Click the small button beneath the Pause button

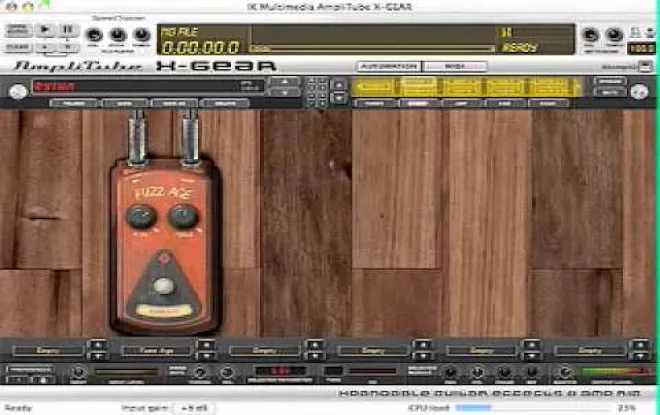[68, 47]
